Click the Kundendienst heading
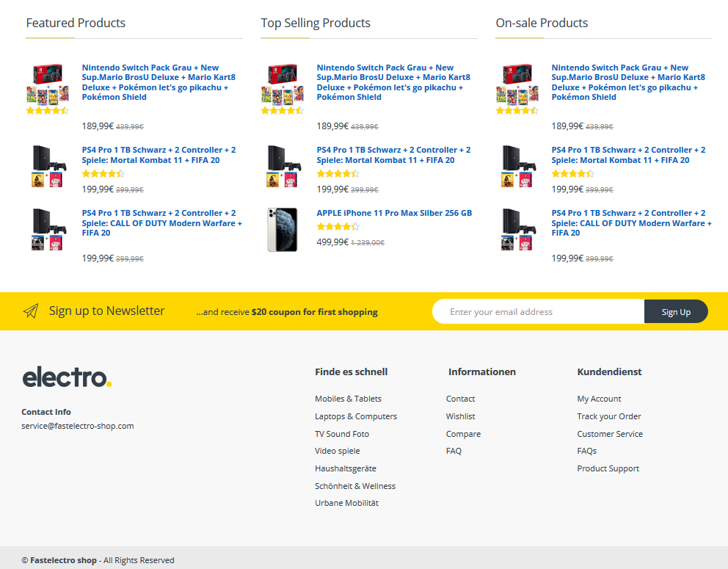 (x=609, y=372)
